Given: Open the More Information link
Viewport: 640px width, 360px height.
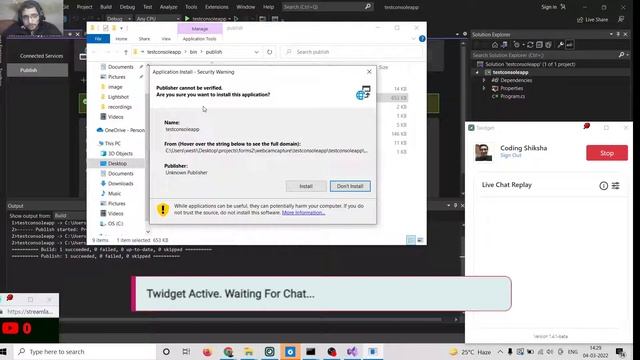Looking at the screenshot, I should pyautogui.click(x=303, y=213).
